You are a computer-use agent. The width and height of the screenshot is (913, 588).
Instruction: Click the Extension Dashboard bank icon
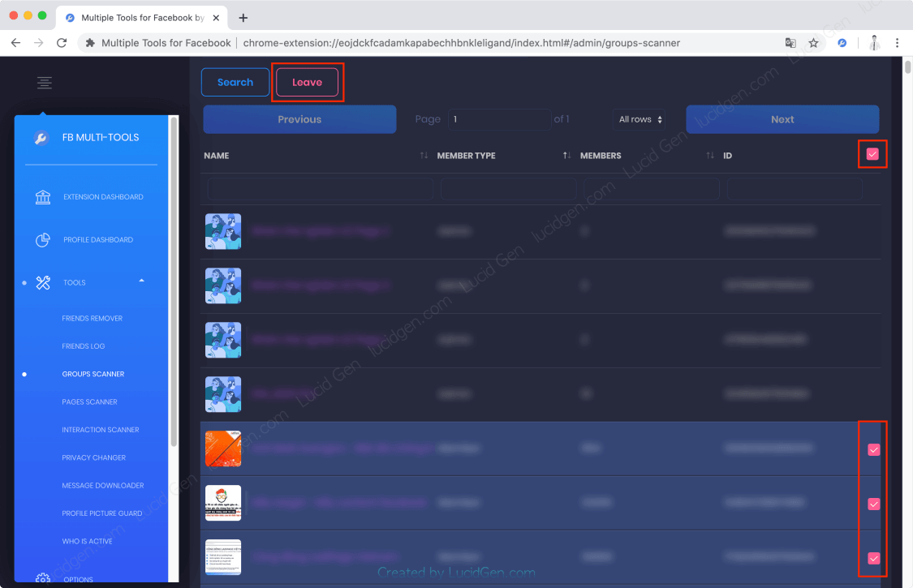click(x=43, y=196)
